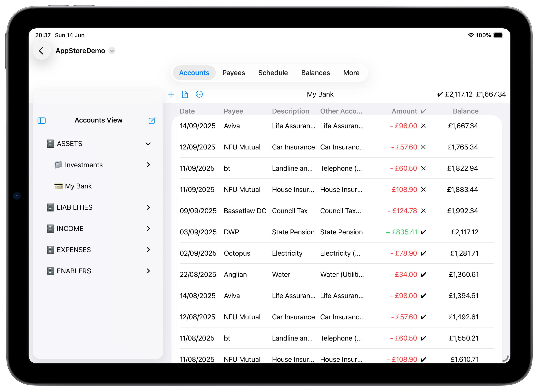The image size is (539, 392).
Task: Switch to the Accounts tab
Action: pos(194,73)
